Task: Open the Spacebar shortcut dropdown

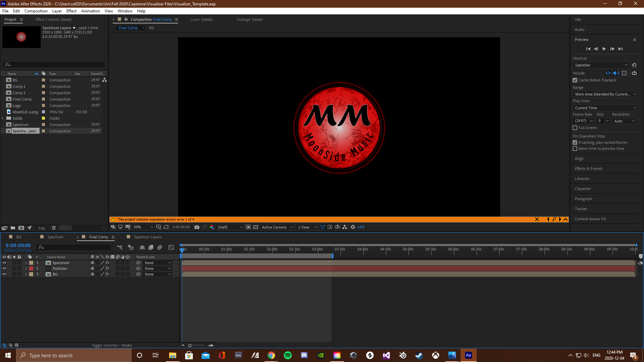Action: click(600, 65)
